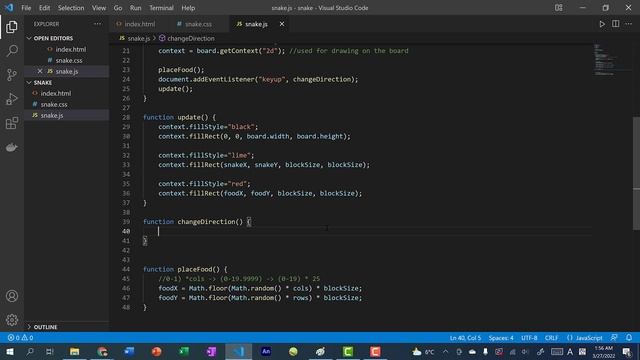Open the Explorer view in activity bar
This screenshot has width=640, height=360.
tap(12, 27)
